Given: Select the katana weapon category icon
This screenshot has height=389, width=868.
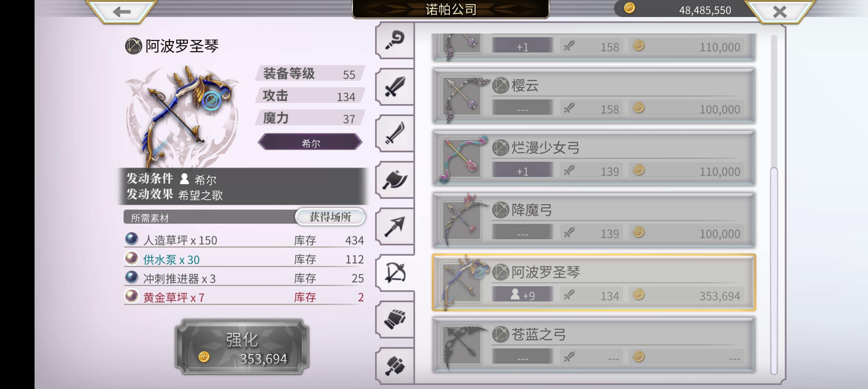Looking at the screenshot, I should click(395, 133).
